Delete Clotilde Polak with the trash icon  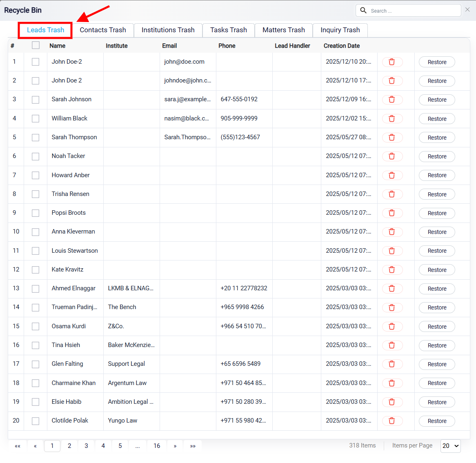[x=392, y=421]
